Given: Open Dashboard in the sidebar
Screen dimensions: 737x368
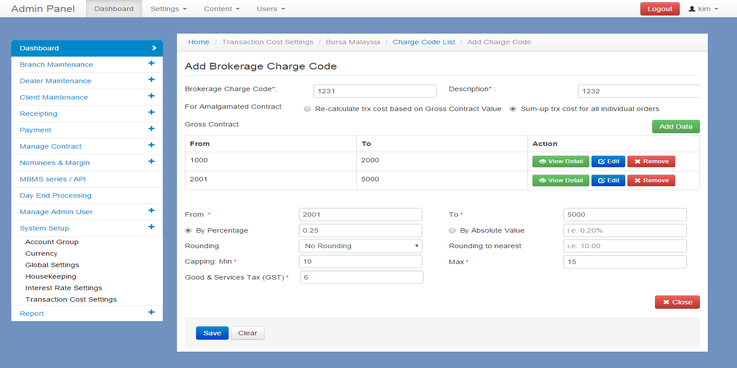Looking at the screenshot, I should 87,48.
